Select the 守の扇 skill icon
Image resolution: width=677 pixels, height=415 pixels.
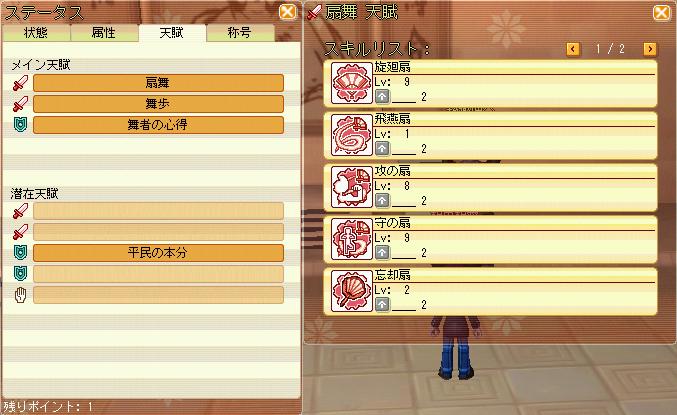coord(351,239)
